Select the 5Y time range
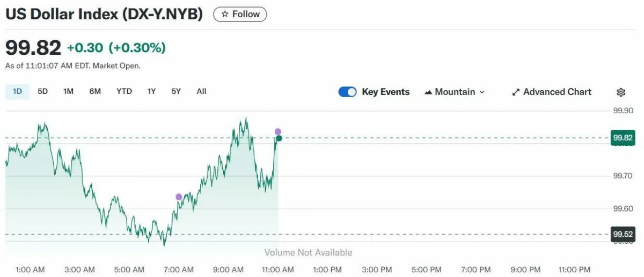The image size is (644, 277). 176,91
